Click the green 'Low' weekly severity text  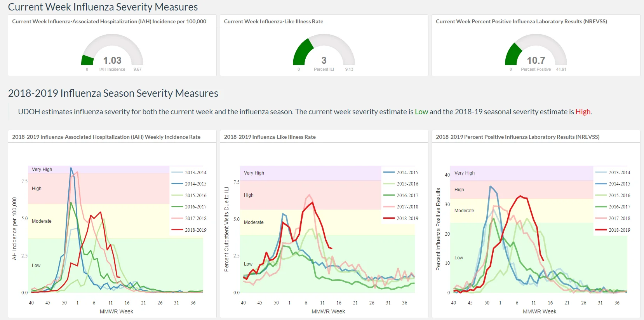click(421, 112)
